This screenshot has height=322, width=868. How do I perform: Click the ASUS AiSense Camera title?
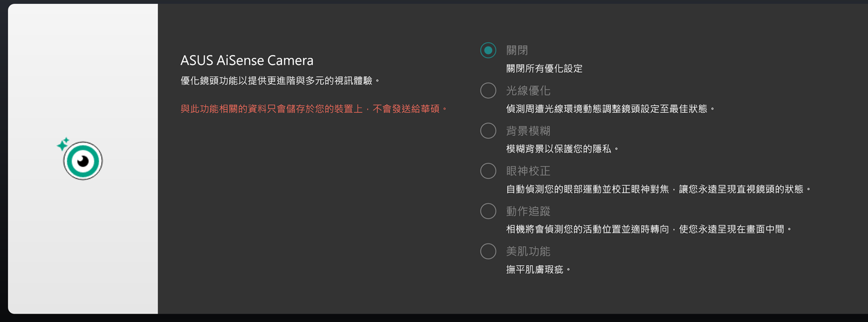(247, 60)
